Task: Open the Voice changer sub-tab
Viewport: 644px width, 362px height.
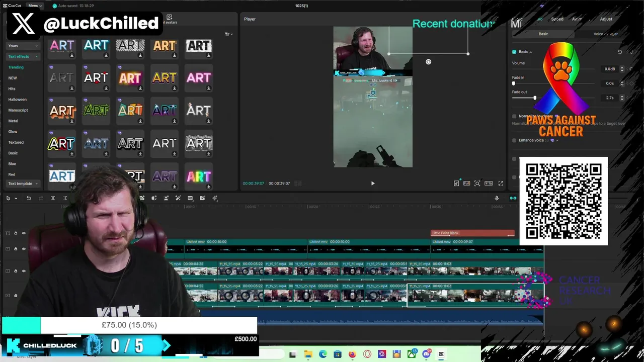Action: point(605,34)
